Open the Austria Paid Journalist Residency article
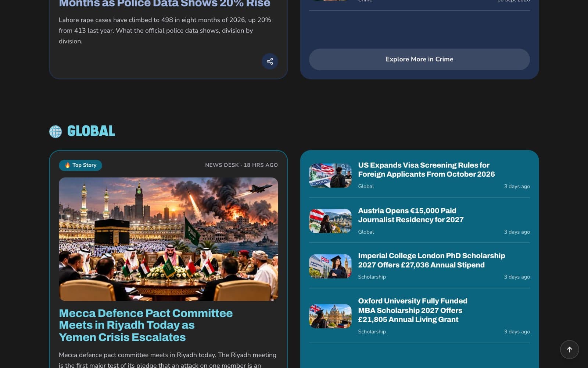Viewport: 588px width, 368px height. click(x=411, y=215)
